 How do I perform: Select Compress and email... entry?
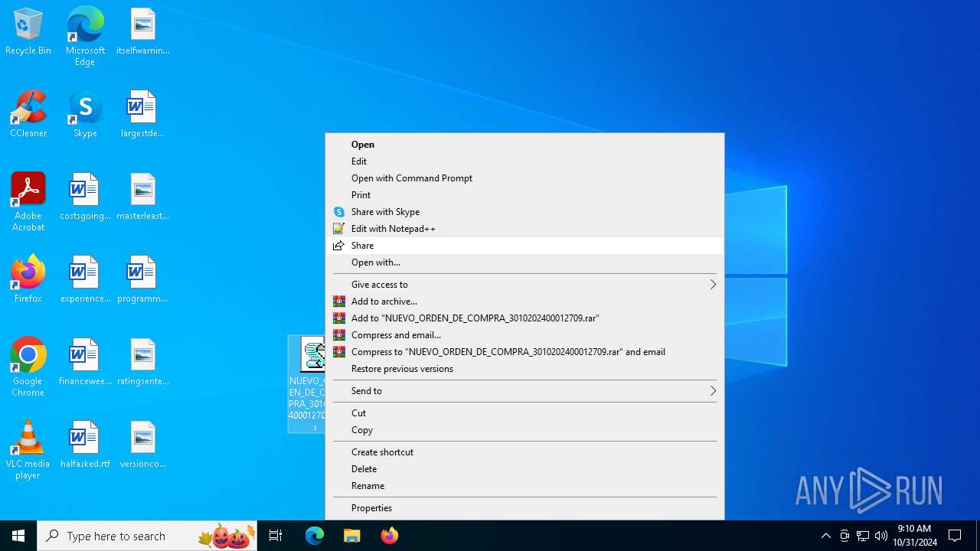(x=524, y=335)
